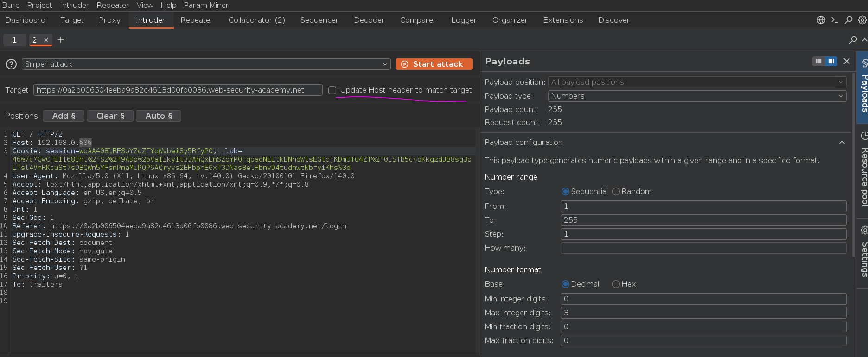The image size is (868, 357).
Task: Open the Burp settings gear icon
Action: coord(862,20)
